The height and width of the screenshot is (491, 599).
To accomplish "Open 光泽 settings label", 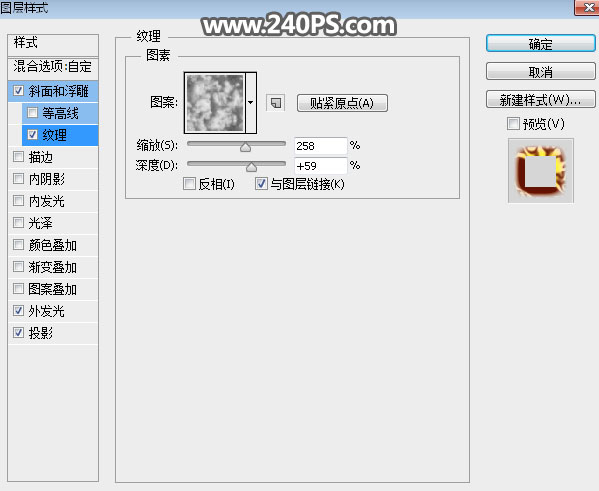I will [x=40, y=223].
